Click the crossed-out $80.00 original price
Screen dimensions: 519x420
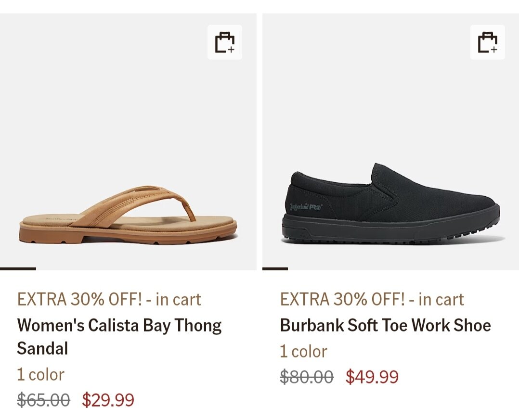click(306, 377)
